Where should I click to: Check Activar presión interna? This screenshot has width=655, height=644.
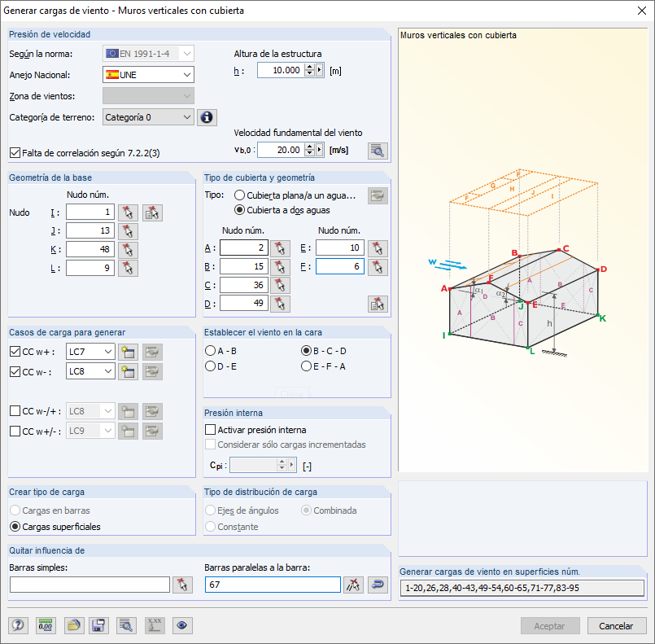[211, 430]
